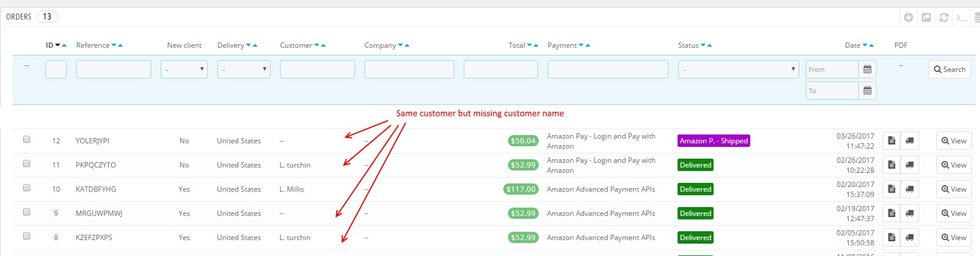Tick the checkbox for order 10
Viewport: 980px width, 256px height.
(27, 188)
